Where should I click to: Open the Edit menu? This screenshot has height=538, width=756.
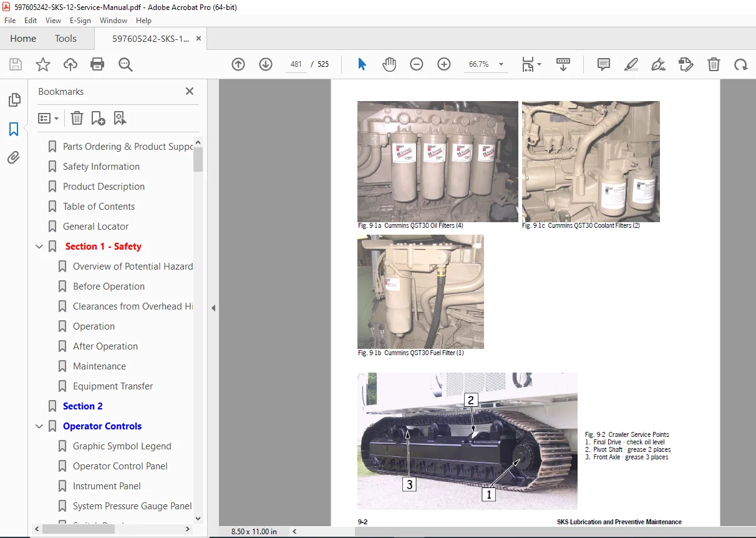coord(31,21)
